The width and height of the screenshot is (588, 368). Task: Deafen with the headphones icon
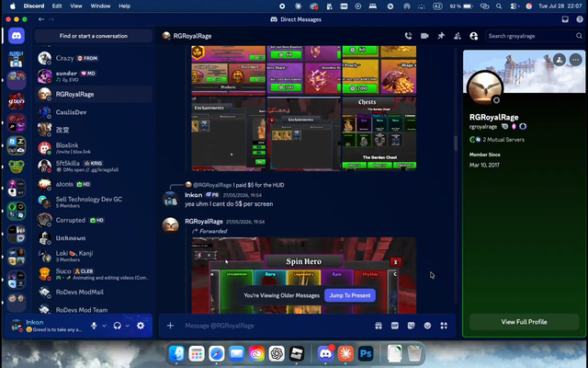118,326
